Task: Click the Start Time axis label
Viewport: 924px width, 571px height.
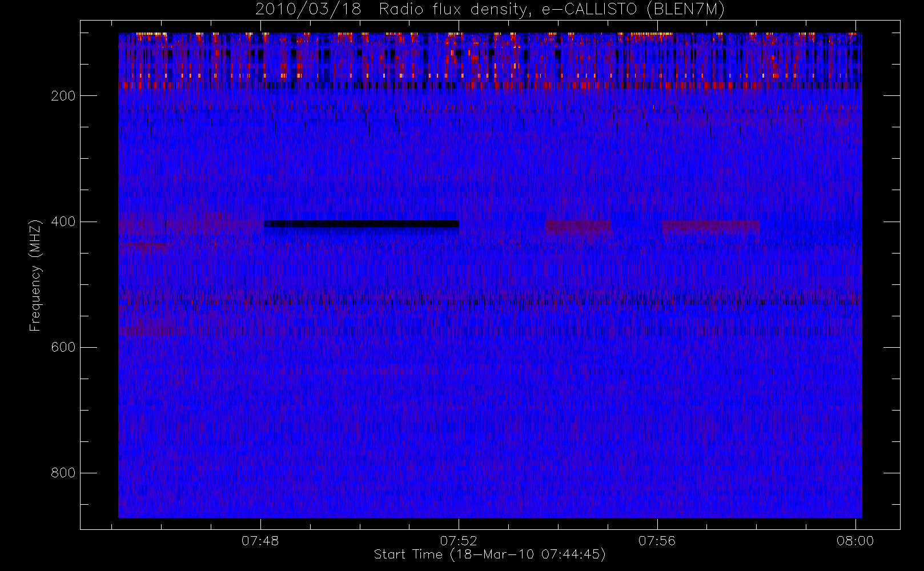Action: [x=489, y=554]
